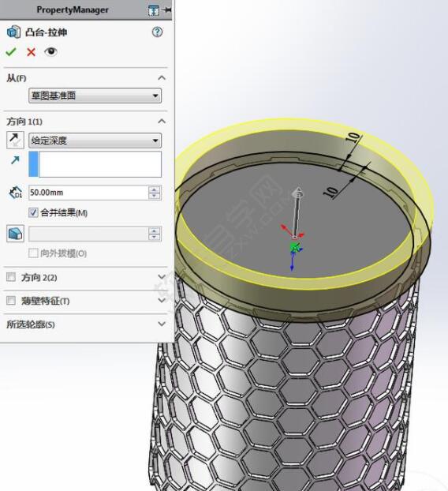Screen dimensions: 448x491
Task: Decrease draft angle with spinner down arrow
Action: [154, 238]
